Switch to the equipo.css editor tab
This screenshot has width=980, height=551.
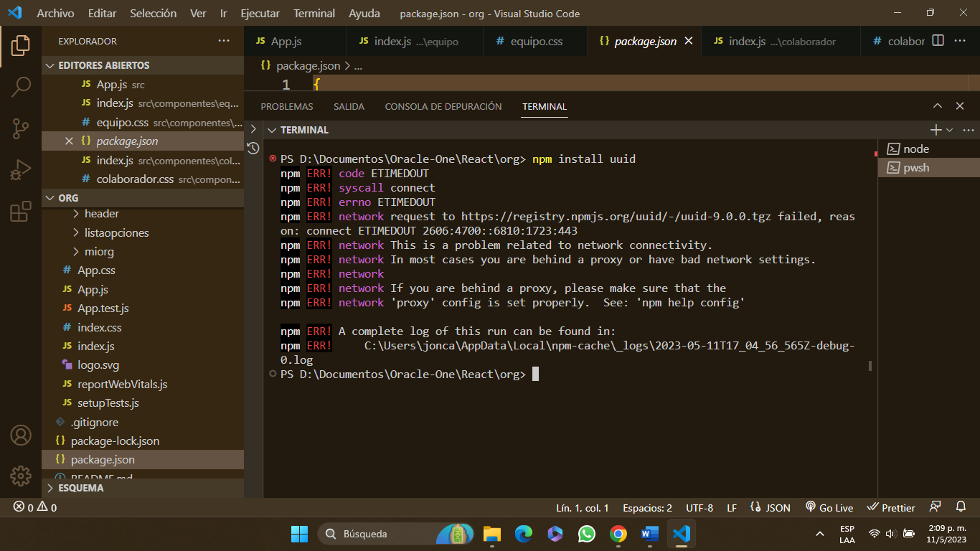[x=535, y=42]
